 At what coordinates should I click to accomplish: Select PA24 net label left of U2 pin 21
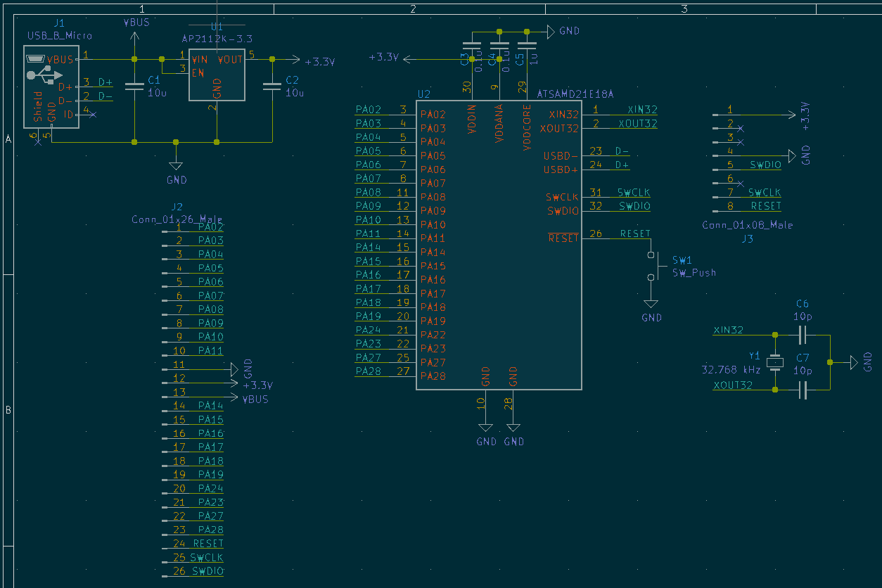[x=369, y=330]
